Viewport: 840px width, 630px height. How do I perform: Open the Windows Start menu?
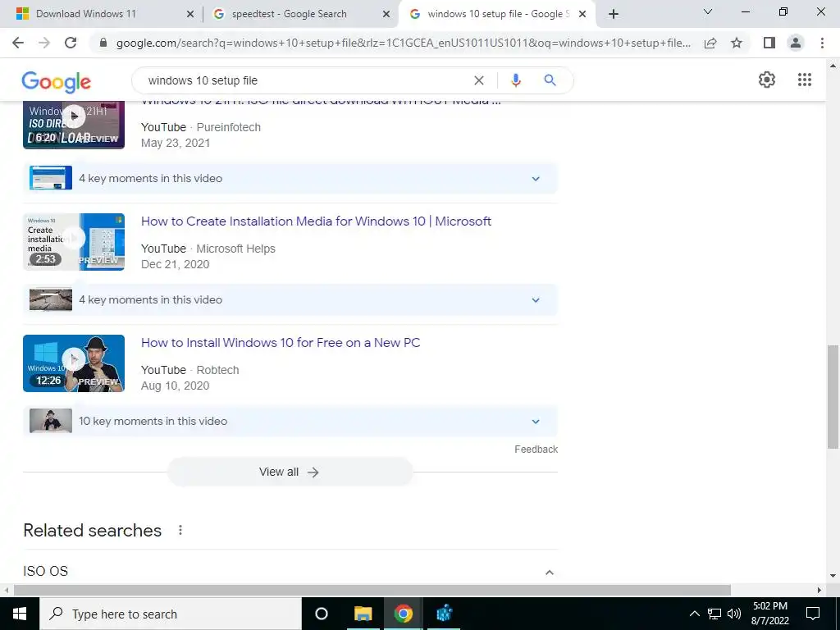(20, 614)
